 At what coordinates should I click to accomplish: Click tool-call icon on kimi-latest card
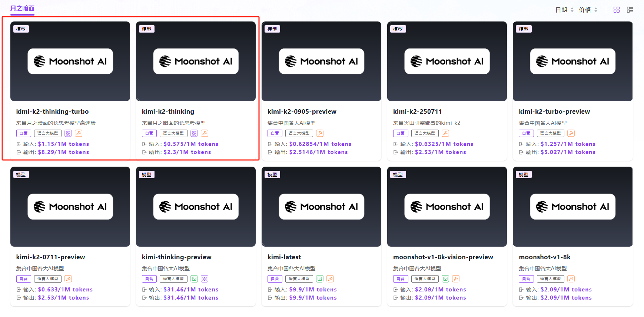click(330, 279)
